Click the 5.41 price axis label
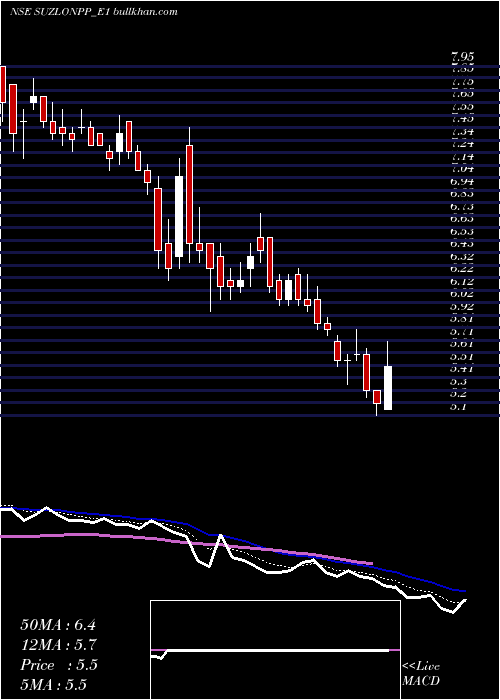The width and height of the screenshot is (500, 700). click(462, 369)
